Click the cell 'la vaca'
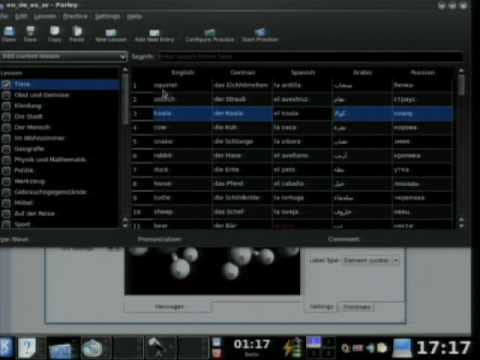The height and width of the screenshot is (360, 480). 302,128
